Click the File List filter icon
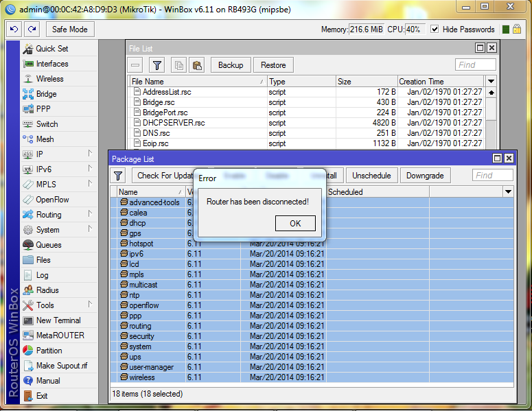Screen dimensions: 532x411 157,65
